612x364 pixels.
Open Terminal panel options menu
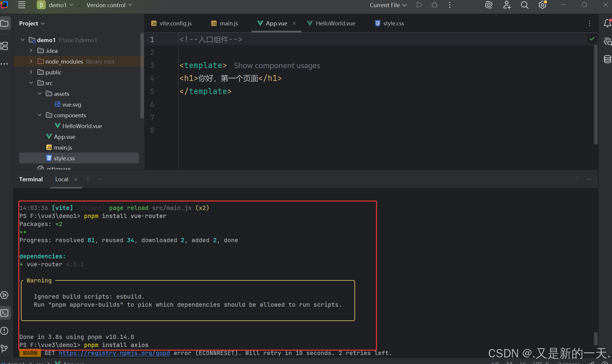click(x=577, y=179)
